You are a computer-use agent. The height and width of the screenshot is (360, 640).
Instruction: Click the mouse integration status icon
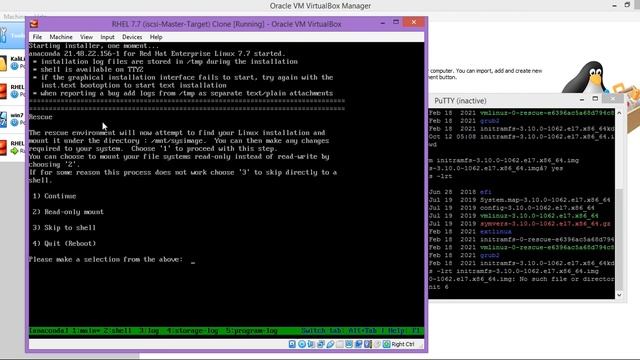pyautogui.click(x=377, y=344)
